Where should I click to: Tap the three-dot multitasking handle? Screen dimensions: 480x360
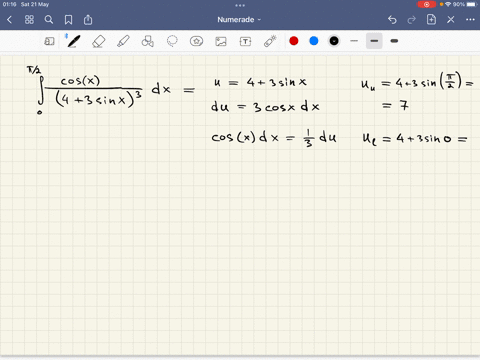click(240, 5)
